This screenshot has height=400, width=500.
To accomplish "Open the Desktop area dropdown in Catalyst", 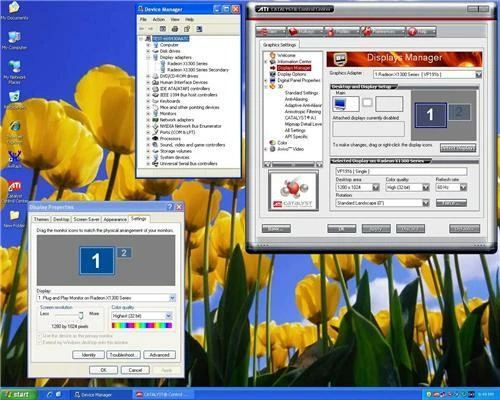I will click(376, 187).
